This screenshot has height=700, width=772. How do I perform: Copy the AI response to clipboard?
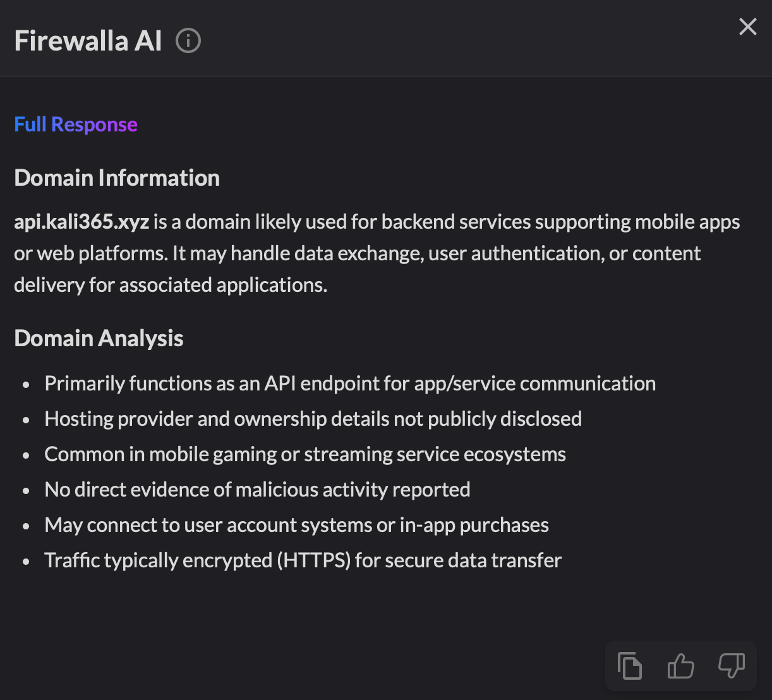click(630, 666)
